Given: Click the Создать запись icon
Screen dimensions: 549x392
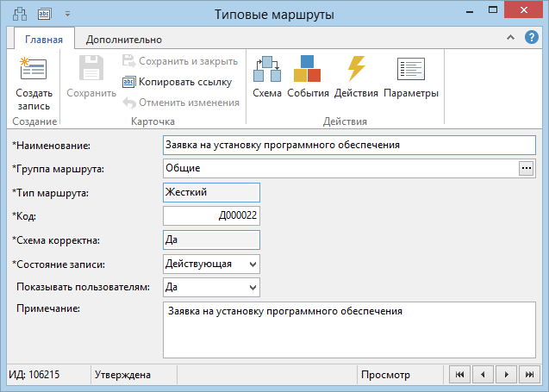Looking at the screenshot, I should pos(34,69).
